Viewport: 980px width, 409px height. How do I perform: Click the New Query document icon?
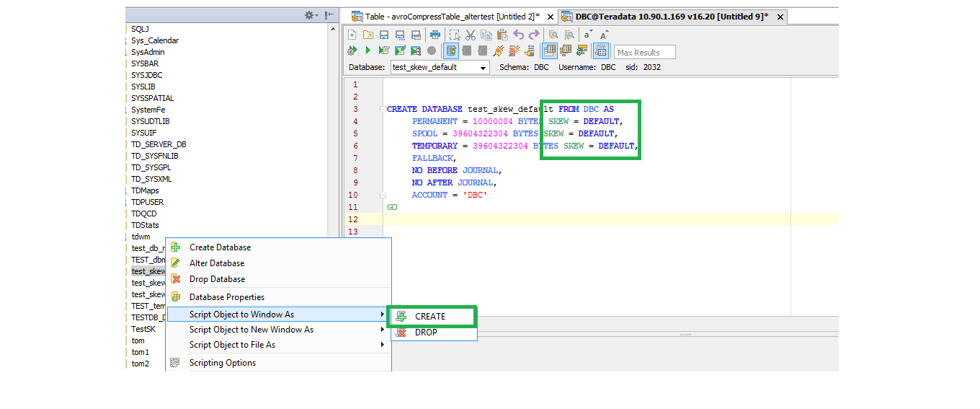[352, 35]
